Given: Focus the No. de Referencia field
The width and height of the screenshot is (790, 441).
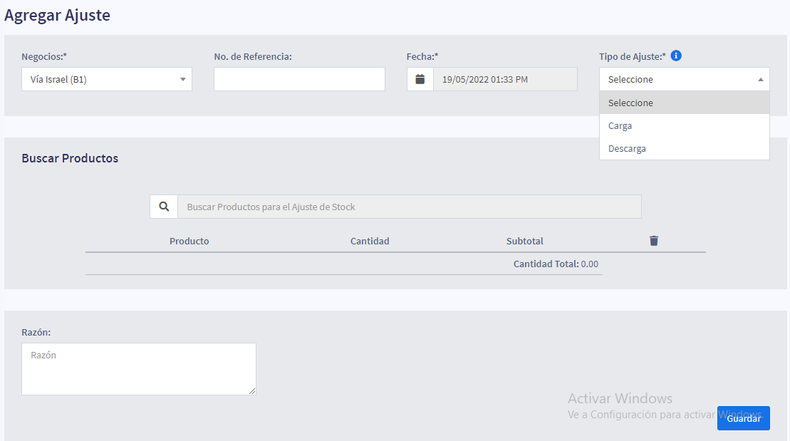Looking at the screenshot, I should pos(299,79).
